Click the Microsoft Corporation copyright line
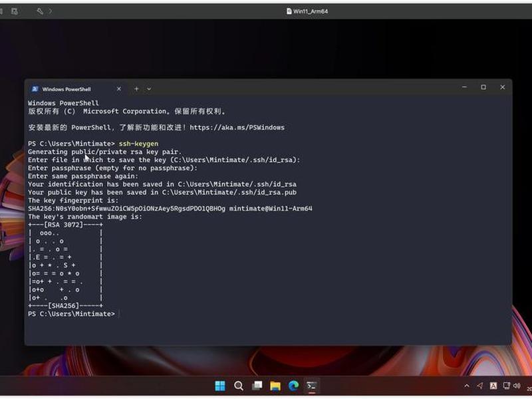 click(126, 111)
